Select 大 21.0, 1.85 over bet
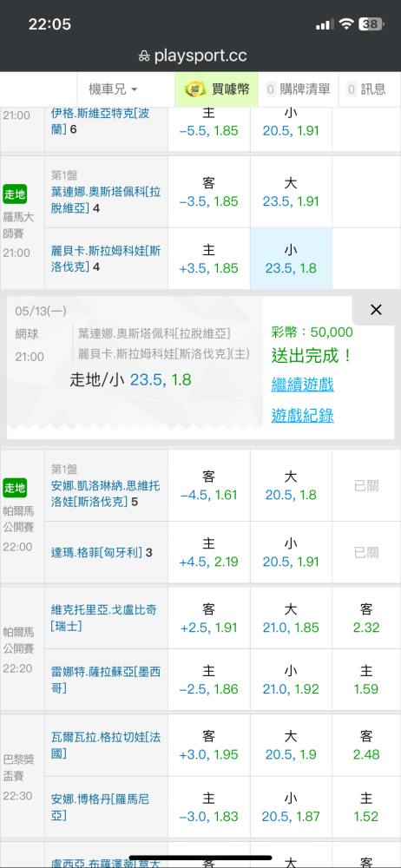401x868 pixels. click(292, 618)
